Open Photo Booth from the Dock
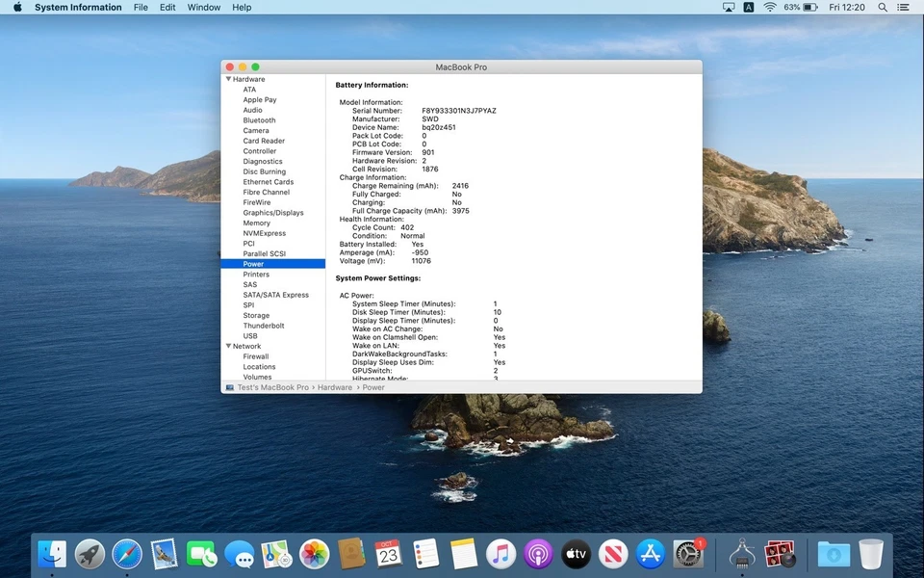The image size is (924, 578). [780, 555]
